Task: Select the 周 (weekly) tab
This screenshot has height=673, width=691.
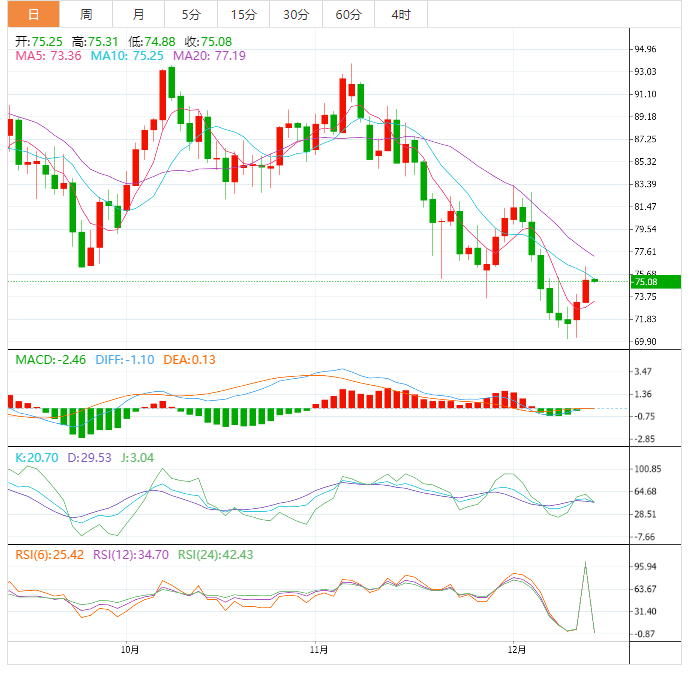Action: point(86,14)
